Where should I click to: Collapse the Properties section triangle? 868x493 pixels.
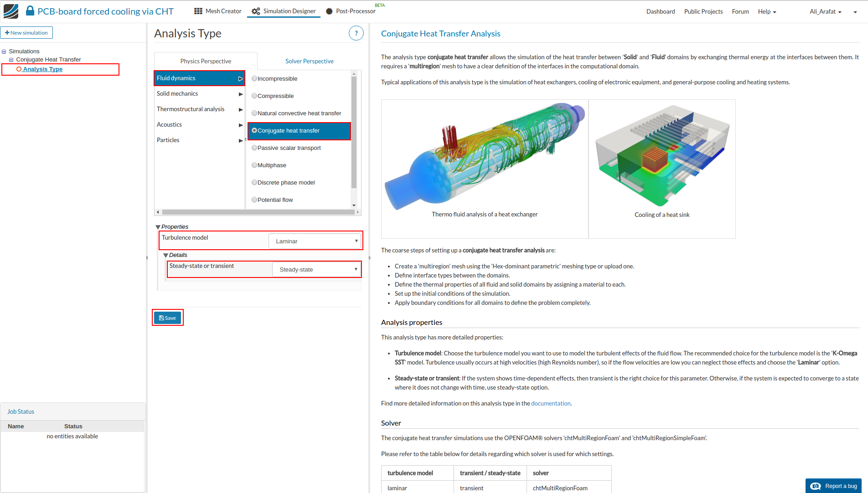158,227
